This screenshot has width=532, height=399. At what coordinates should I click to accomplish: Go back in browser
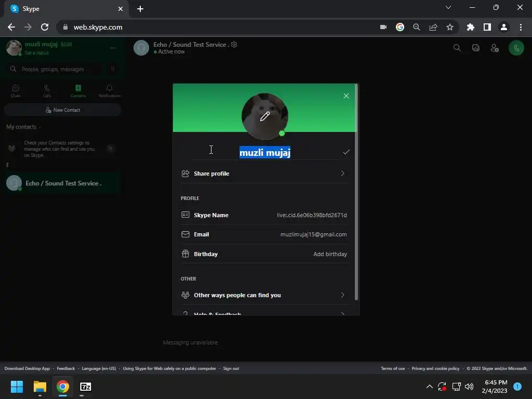(11, 27)
